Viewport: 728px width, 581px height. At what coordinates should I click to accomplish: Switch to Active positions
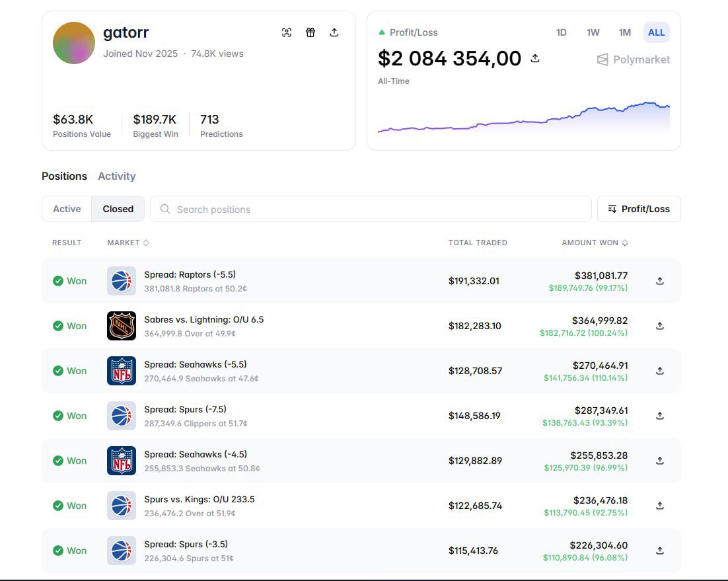pos(67,209)
